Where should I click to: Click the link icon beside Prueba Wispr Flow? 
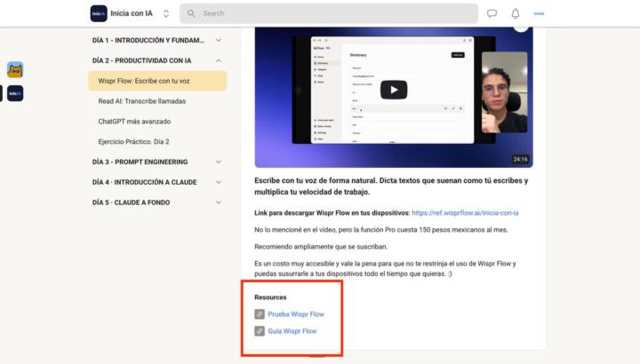click(x=260, y=314)
